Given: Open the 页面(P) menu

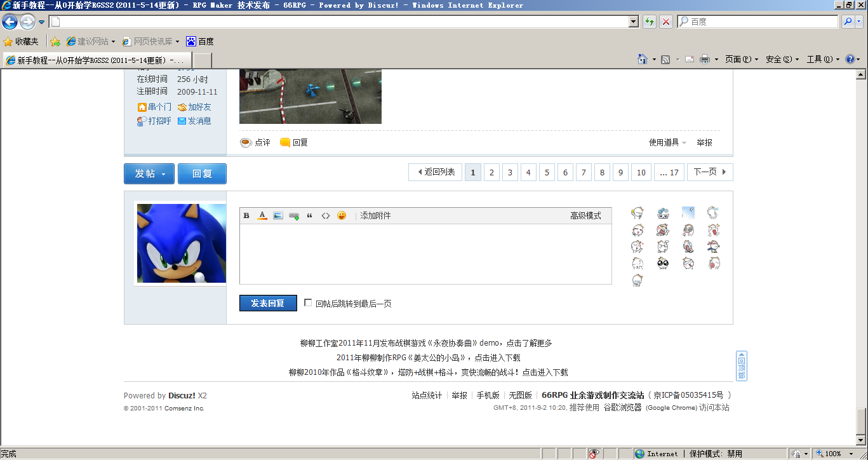Looking at the screenshot, I should (742, 59).
